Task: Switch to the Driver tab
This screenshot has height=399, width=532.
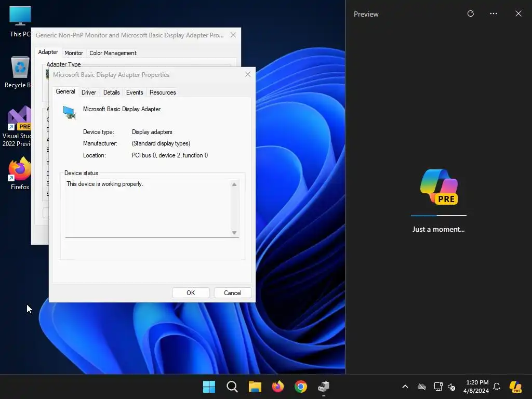Action: coord(89,92)
